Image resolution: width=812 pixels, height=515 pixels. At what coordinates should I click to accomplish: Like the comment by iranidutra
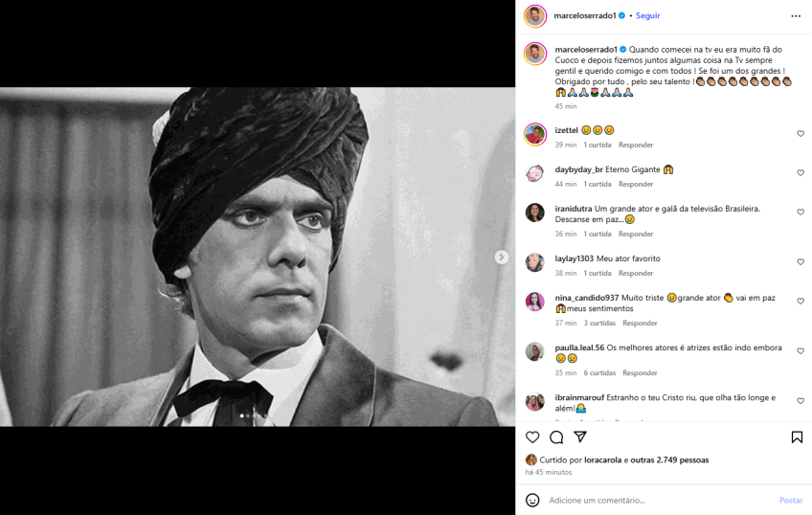pyautogui.click(x=801, y=213)
